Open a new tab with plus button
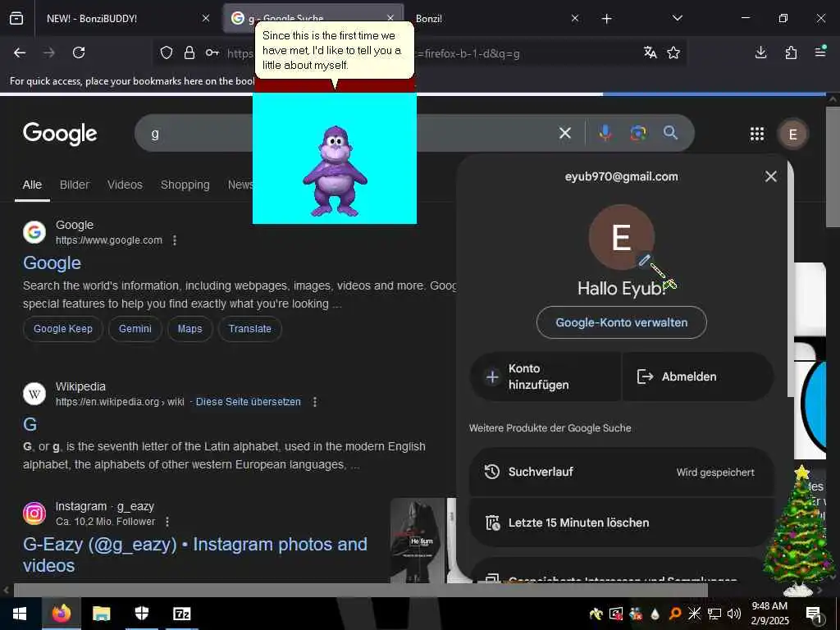The image size is (840, 630). pyautogui.click(x=606, y=19)
